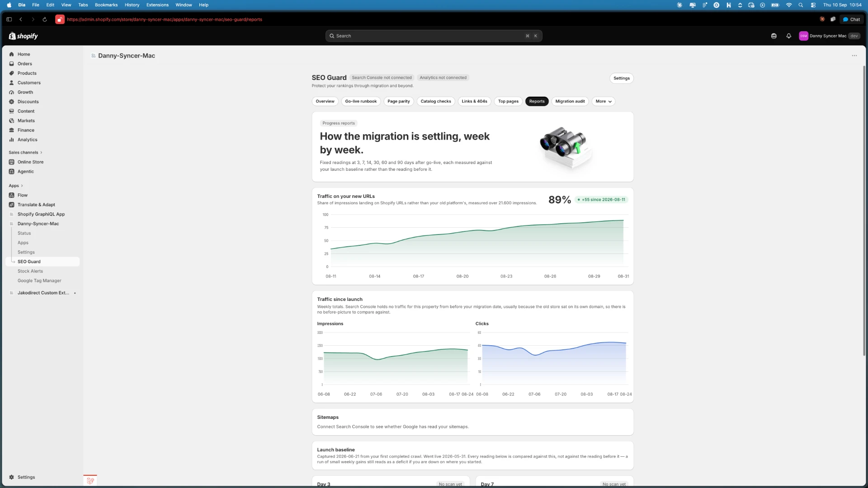The width and height of the screenshot is (868, 488).
Task: Open the Growth icon in the sidebar
Action: click(12, 92)
